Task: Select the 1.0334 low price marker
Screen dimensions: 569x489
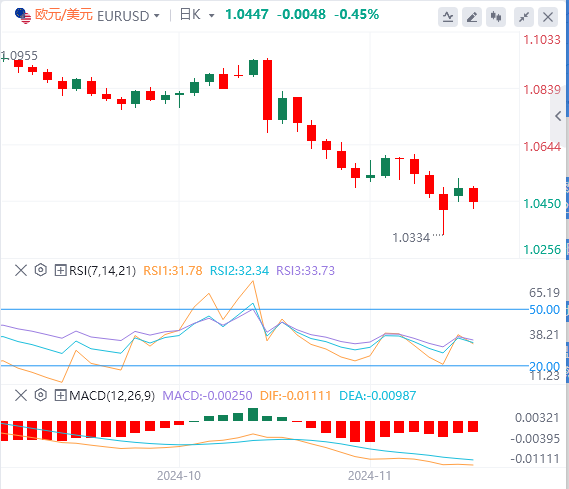Action: point(411,238)
